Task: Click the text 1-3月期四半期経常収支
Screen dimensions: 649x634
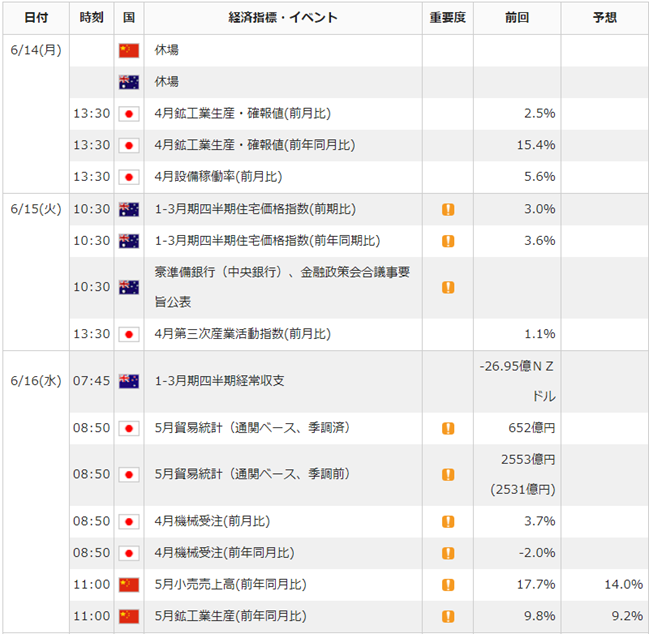Action: coord(220,381)
